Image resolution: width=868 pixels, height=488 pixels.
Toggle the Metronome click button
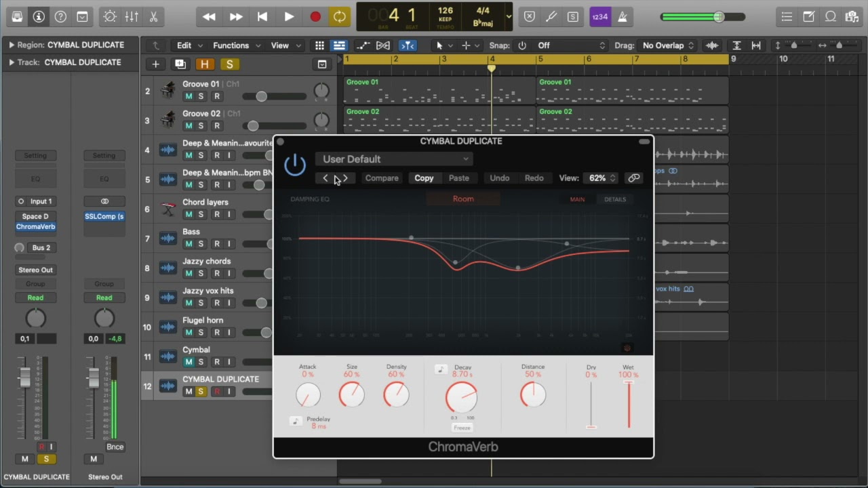click(x=623, y=17)
